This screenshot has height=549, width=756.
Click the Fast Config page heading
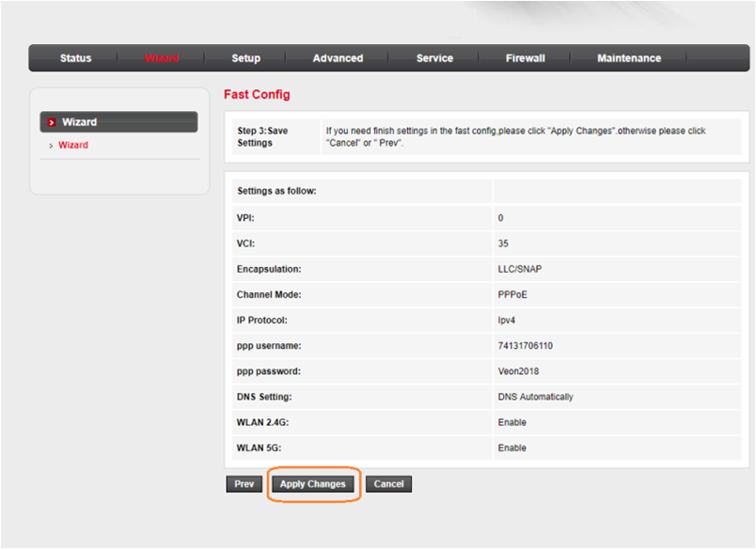(x=257, y=95)
